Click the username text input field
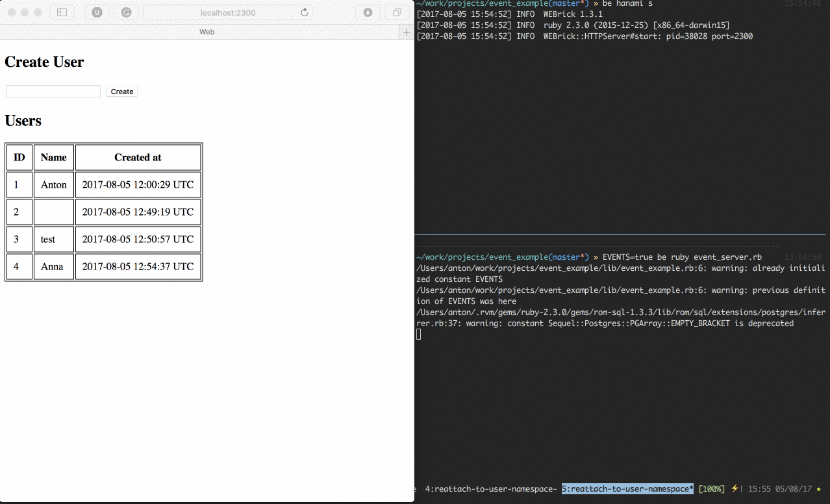This screenshot has width=830, height=504. (x=52, y=91)
